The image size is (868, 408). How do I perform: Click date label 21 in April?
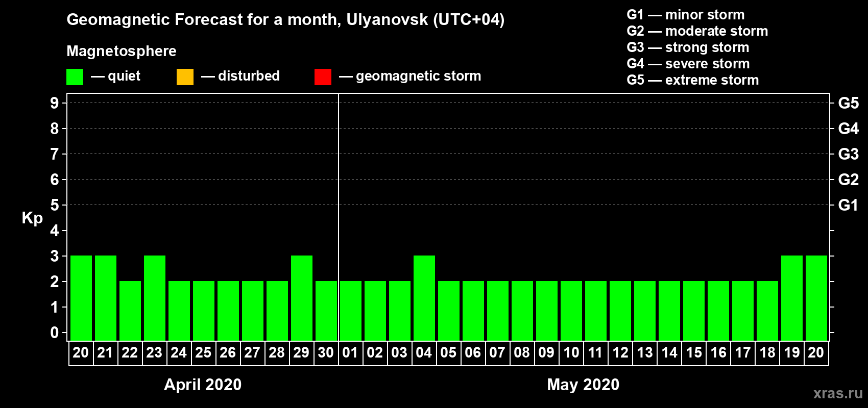pyautogui.click(x=105, y=352)
